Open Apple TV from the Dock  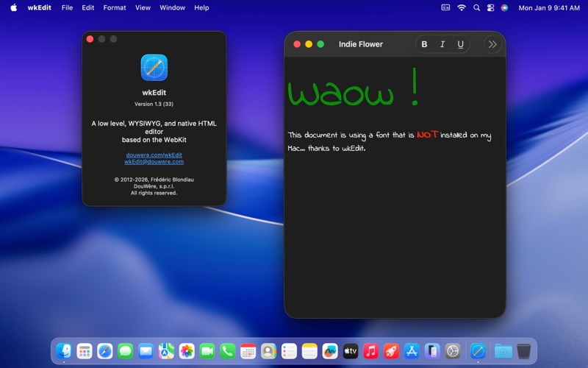pyautogui.click(x=351, y=352)
